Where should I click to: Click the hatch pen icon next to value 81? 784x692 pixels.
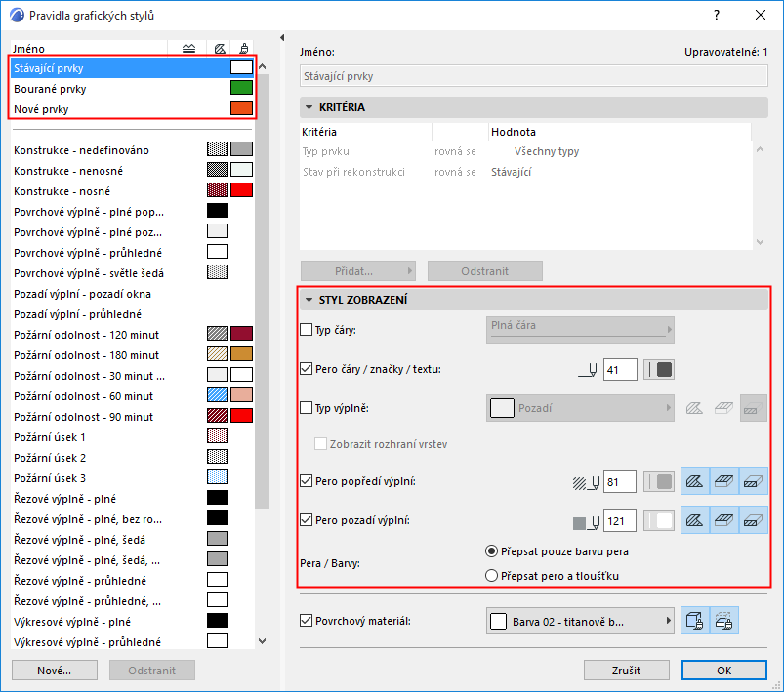point(586,482)
